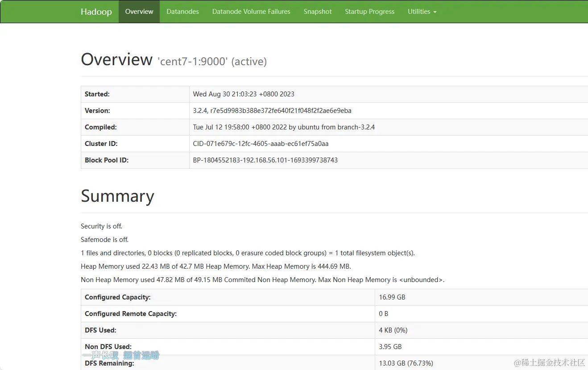Click the Non DFS Used: label
The image size is (588, 370).
[108, 347]
